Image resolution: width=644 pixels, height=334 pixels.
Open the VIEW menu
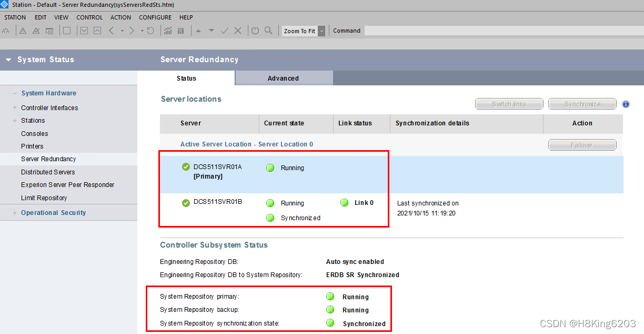click(x=62, y=17)
